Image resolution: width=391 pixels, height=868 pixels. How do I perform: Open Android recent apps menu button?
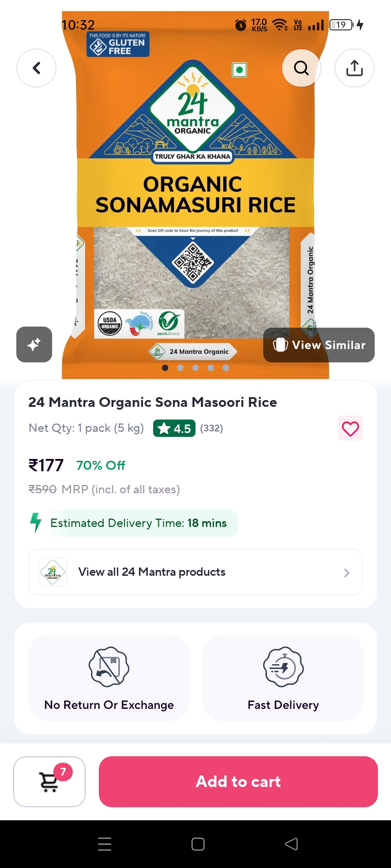tap(105, 844)
